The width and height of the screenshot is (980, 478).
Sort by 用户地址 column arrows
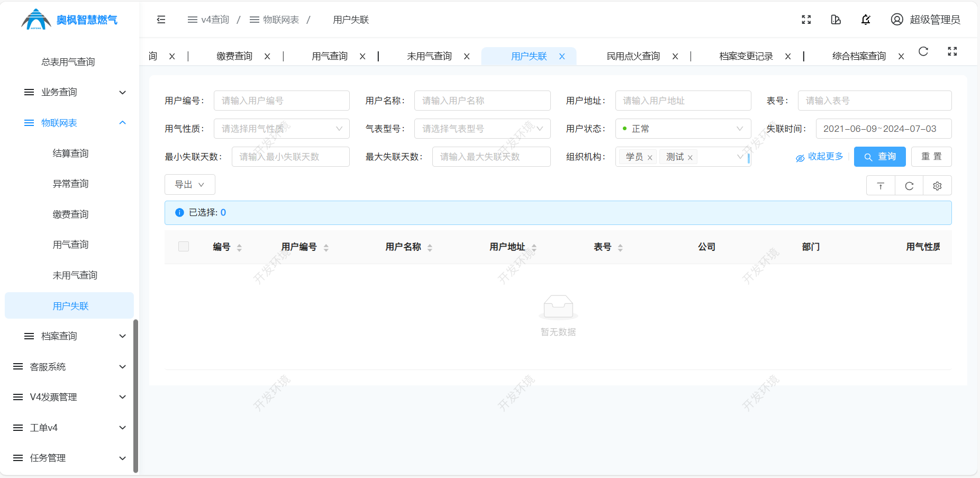click(x=534, y=248)
